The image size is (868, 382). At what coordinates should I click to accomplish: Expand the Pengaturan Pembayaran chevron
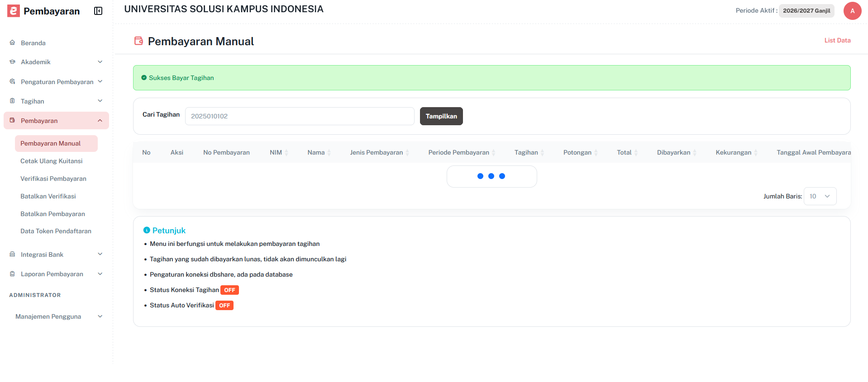100,81
